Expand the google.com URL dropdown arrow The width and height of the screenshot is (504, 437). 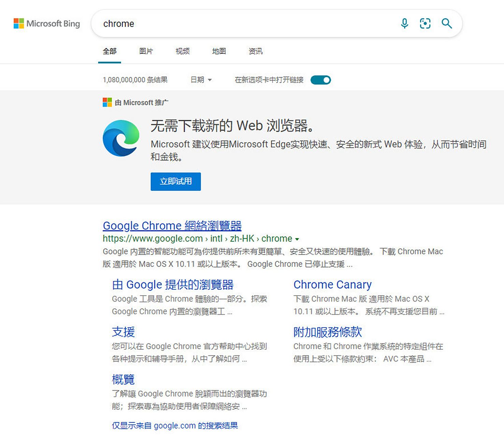point(297,239)
